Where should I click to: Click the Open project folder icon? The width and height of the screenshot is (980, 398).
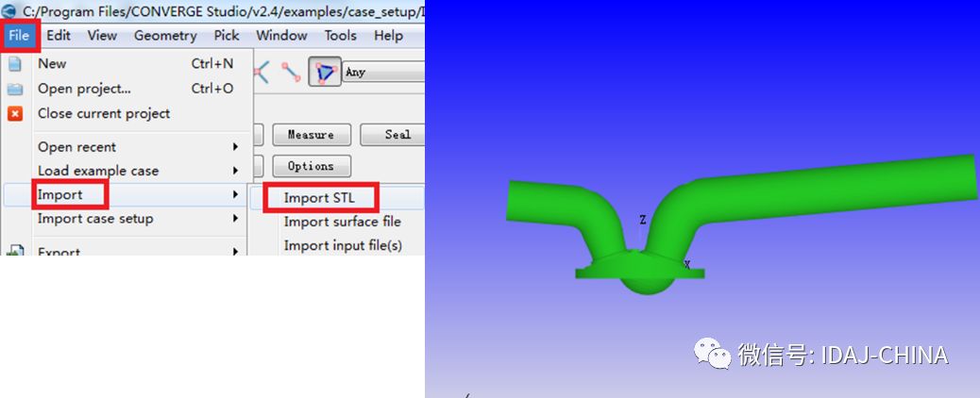click(14, 89)
